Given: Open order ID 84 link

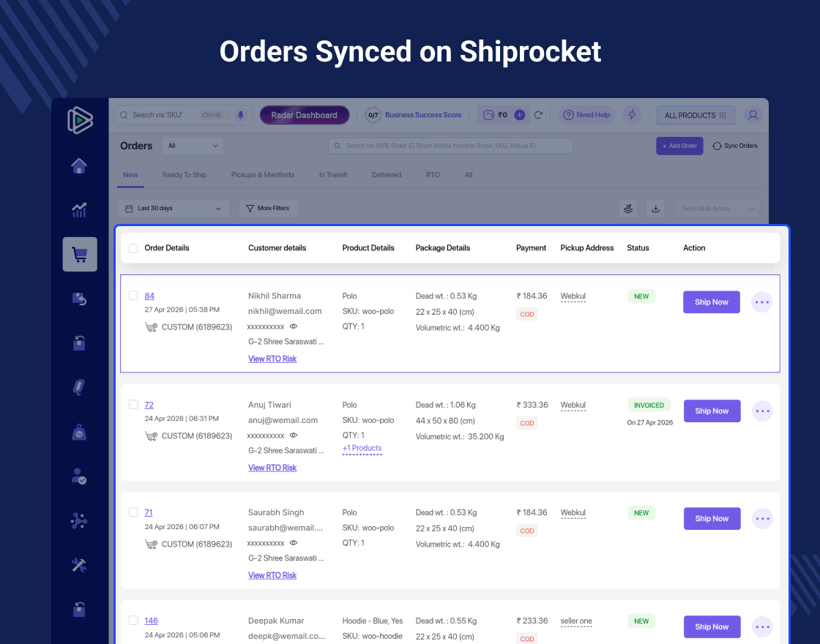Looking at the screenshot, I should point(149,296).
